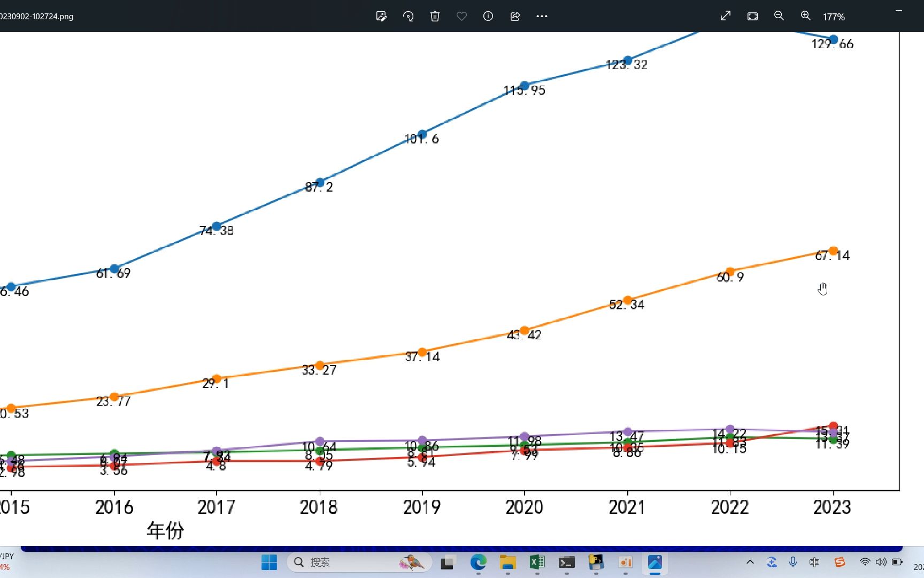The image size is (924, 578).
Task: Click the microphone tray icon
Action: click(793, 562)
